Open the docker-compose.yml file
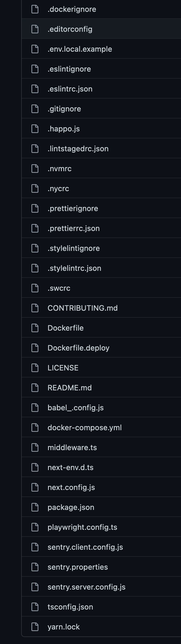 [x=85, y=428]
